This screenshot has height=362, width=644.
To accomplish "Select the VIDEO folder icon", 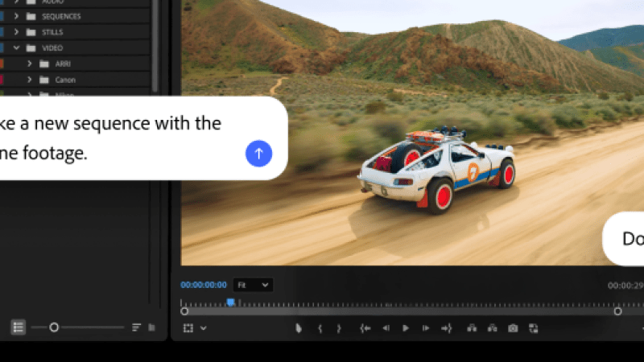I will [31, 48].
